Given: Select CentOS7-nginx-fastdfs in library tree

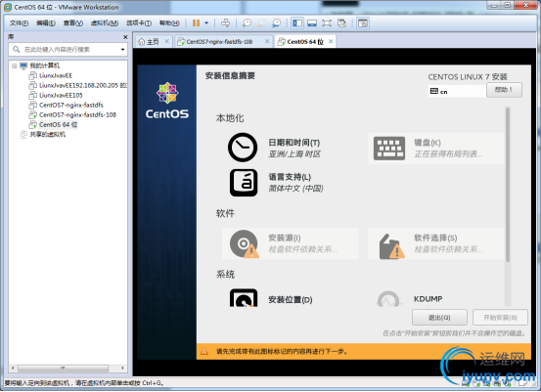Looking at the screenshot, I should coord(70,105).
